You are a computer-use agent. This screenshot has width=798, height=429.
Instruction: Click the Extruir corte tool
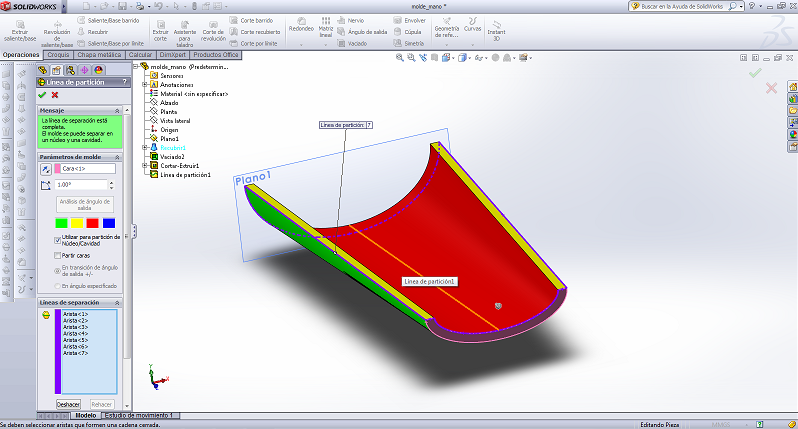pos(160,32)
